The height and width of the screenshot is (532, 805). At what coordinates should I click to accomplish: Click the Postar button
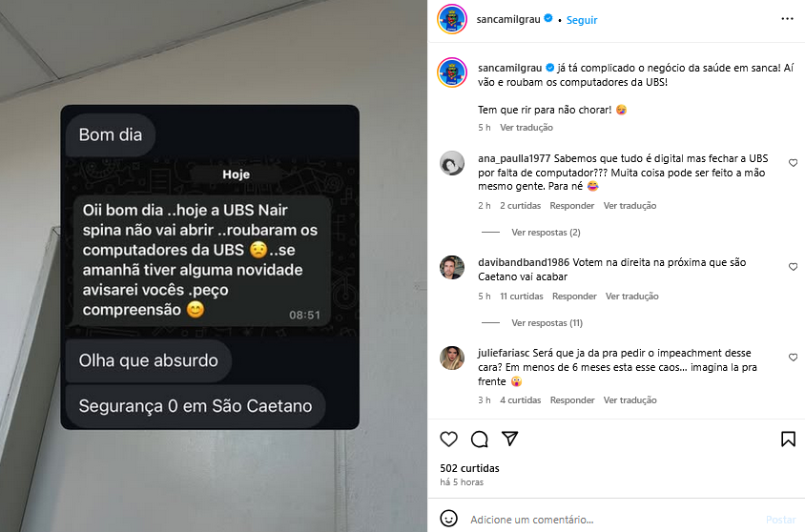tap(780, 520)
